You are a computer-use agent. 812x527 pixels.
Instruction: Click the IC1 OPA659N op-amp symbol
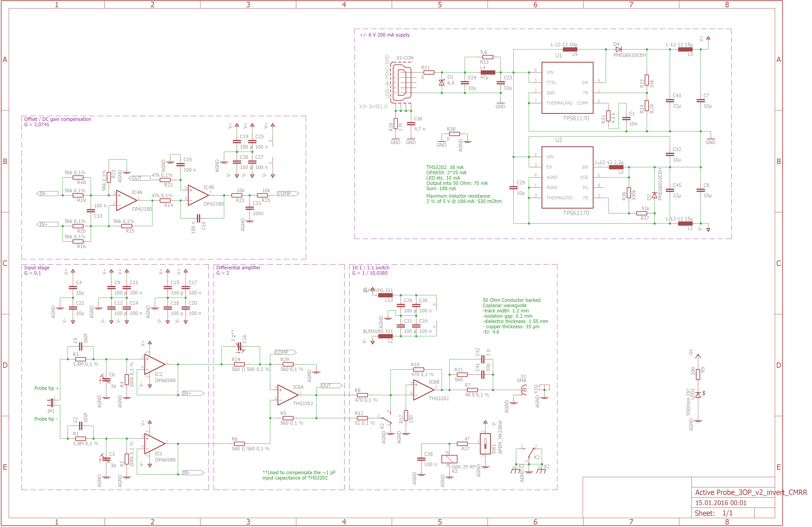[x=155, y=443]
